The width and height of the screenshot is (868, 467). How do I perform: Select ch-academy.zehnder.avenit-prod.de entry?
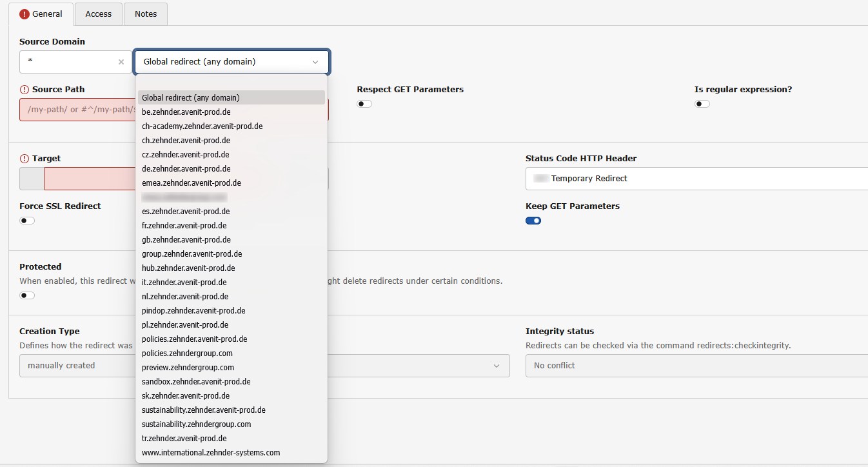202,126
